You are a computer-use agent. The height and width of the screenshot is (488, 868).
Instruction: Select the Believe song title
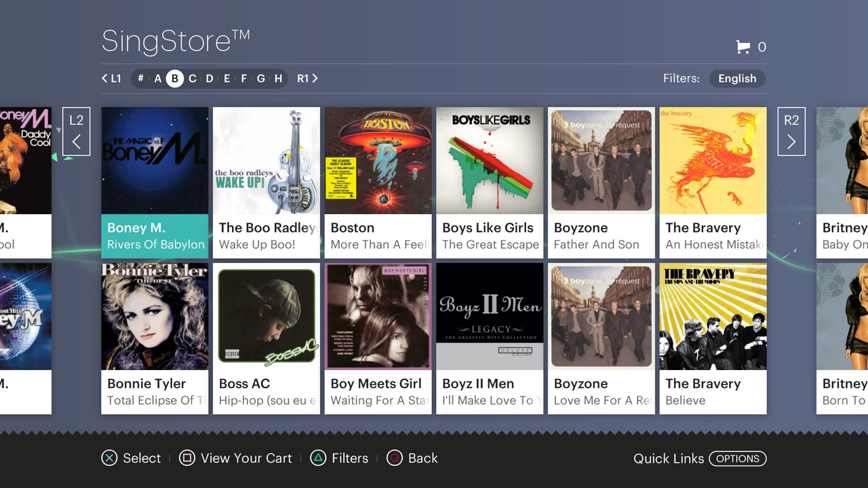pyautogui.click(x=686, y=401)
